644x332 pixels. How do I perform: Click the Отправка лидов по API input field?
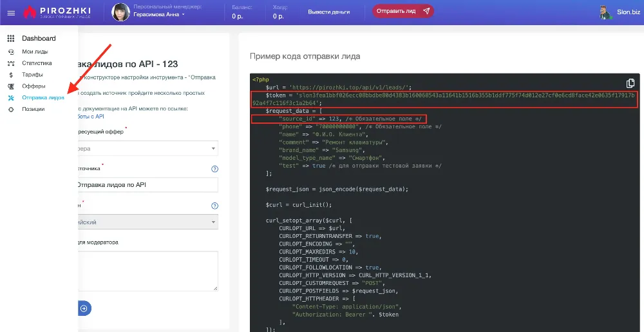(148, 185)
